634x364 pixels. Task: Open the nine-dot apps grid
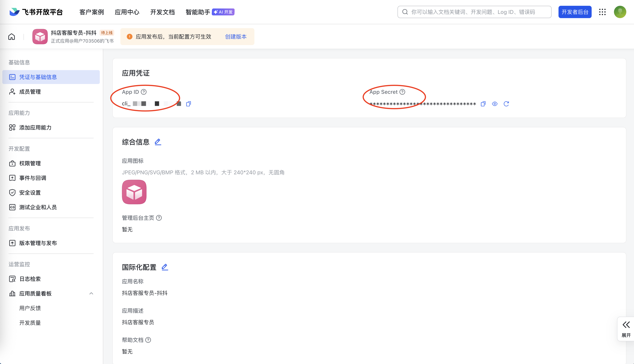602,12
